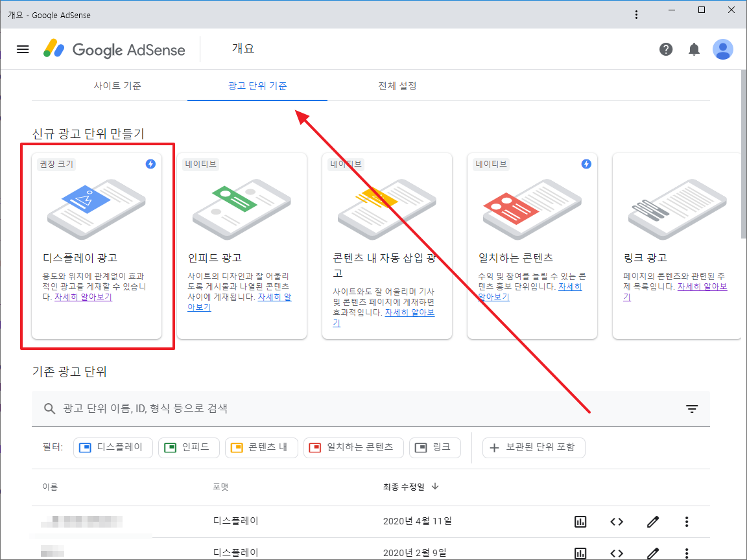Click the 기존 광고 단위 heading
This screenshot has height=560, width=747.
click(x=69, y=371)
